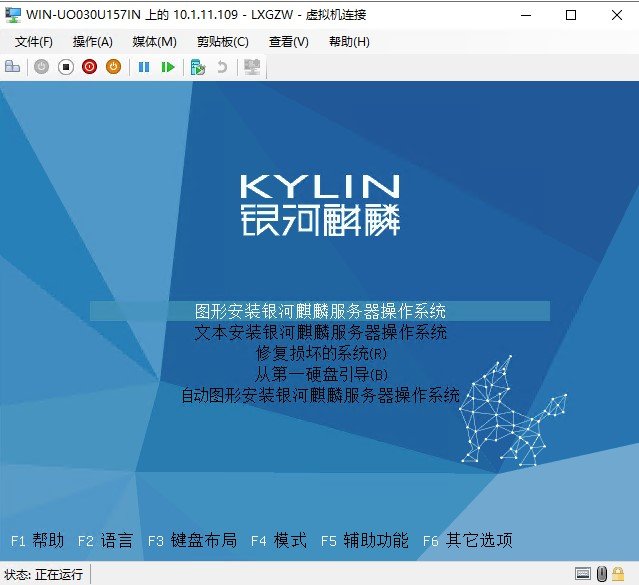639x585 pixels.
Task: Minimize the virtual machine connection window
Action: [526, 15]
